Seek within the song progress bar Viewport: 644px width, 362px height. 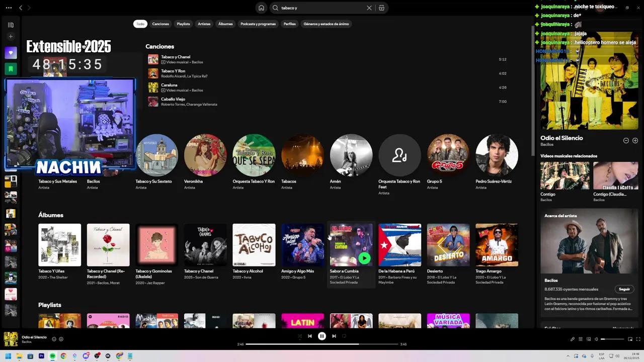(322, 344)
